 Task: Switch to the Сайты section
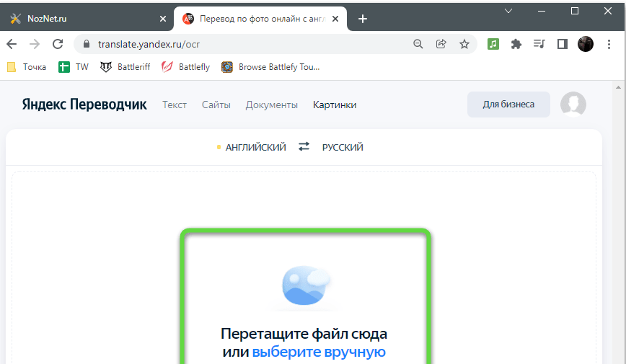pos(216,105)
